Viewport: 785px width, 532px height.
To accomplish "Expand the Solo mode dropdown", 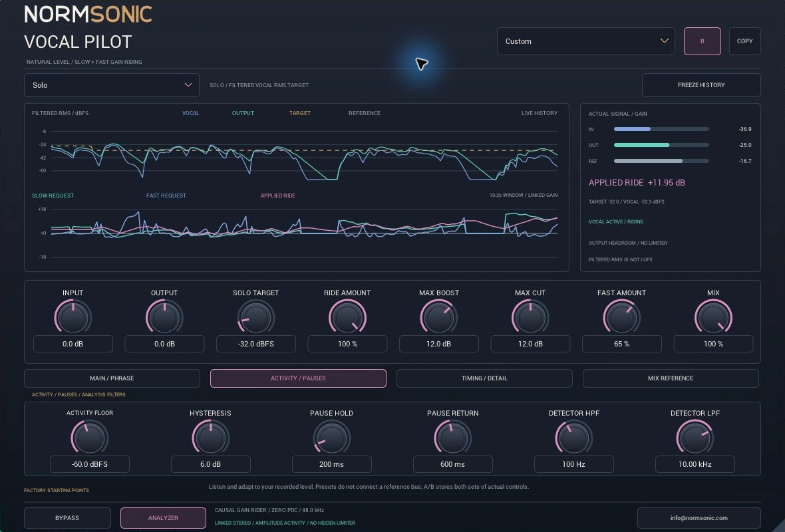I will (x=112, y=85).
